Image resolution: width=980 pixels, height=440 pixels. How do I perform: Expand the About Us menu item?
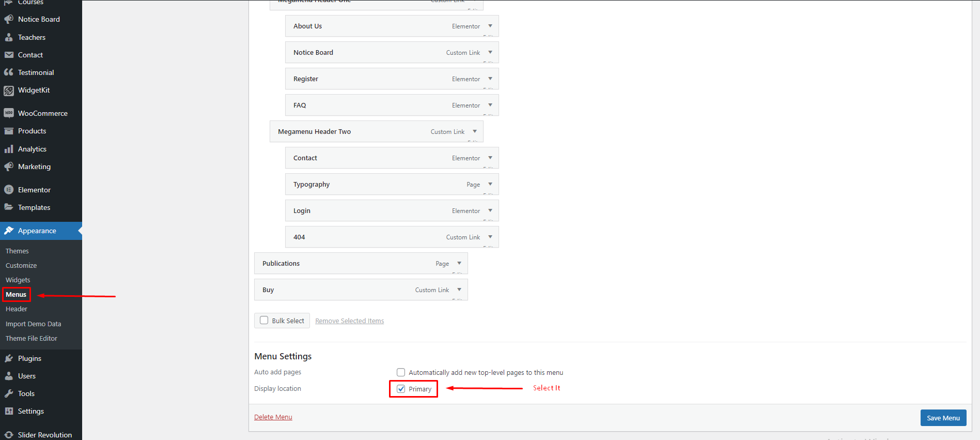pyautogui.click(x=490, y=26)
